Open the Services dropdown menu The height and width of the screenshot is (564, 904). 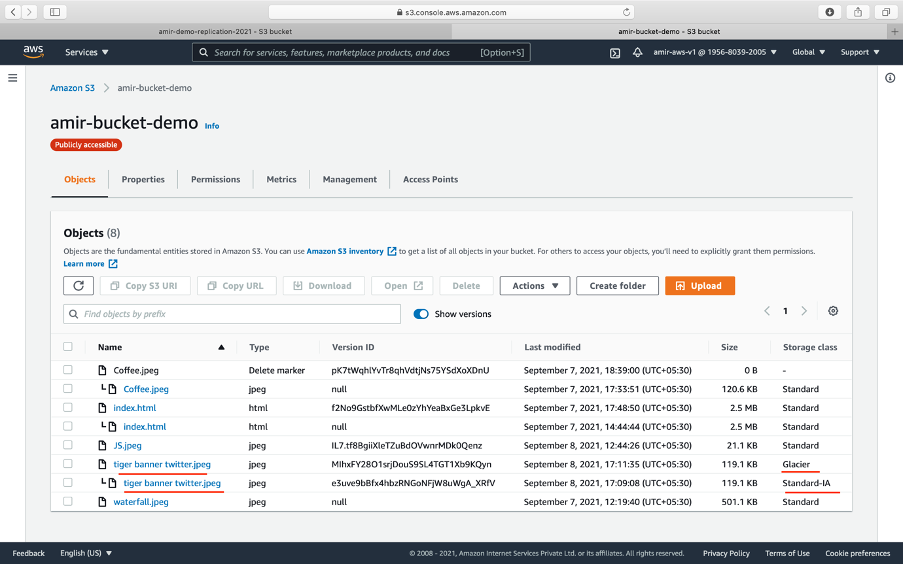pyautogui.click(x=87, y=52)
